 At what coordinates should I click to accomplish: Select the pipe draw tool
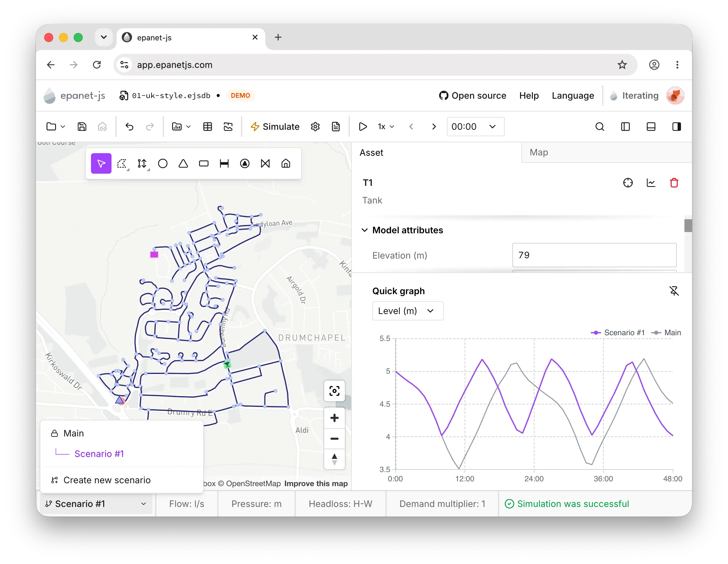pos(224,163)
